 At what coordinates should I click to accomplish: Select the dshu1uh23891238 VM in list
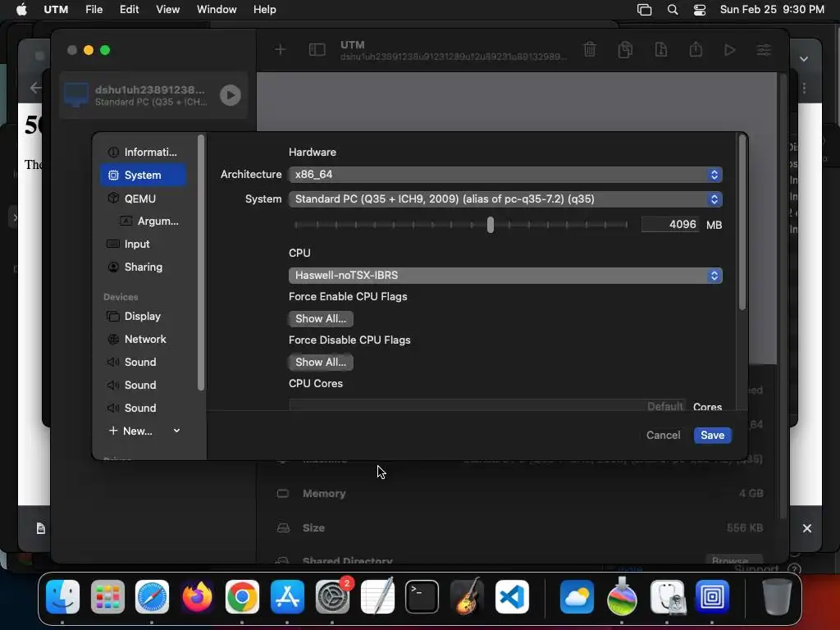pos(153,95)
